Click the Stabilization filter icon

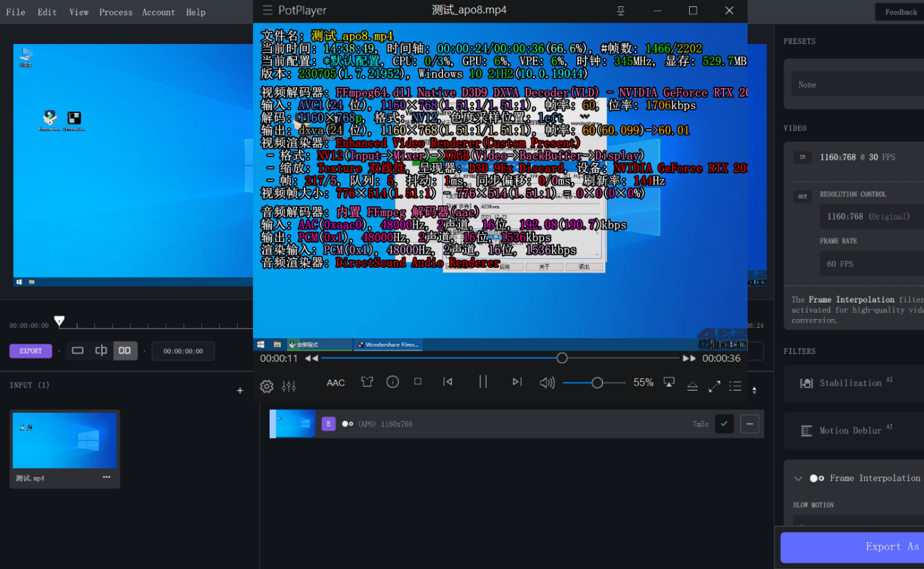tap(806, 383)
